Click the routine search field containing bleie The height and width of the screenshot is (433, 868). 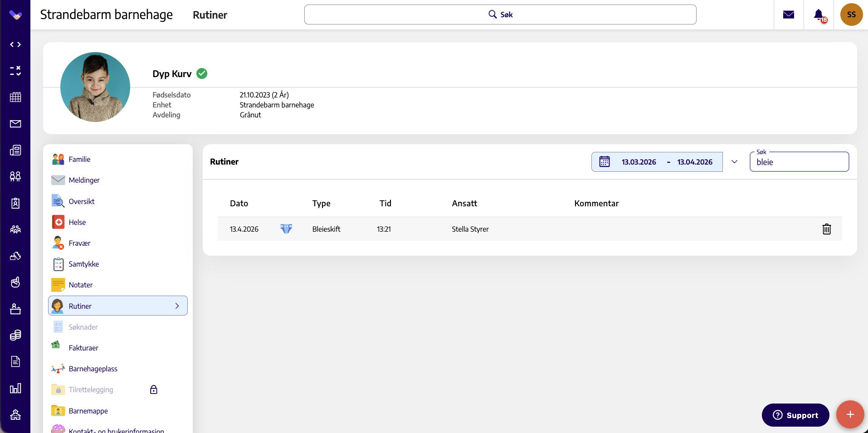coord(799,162)
